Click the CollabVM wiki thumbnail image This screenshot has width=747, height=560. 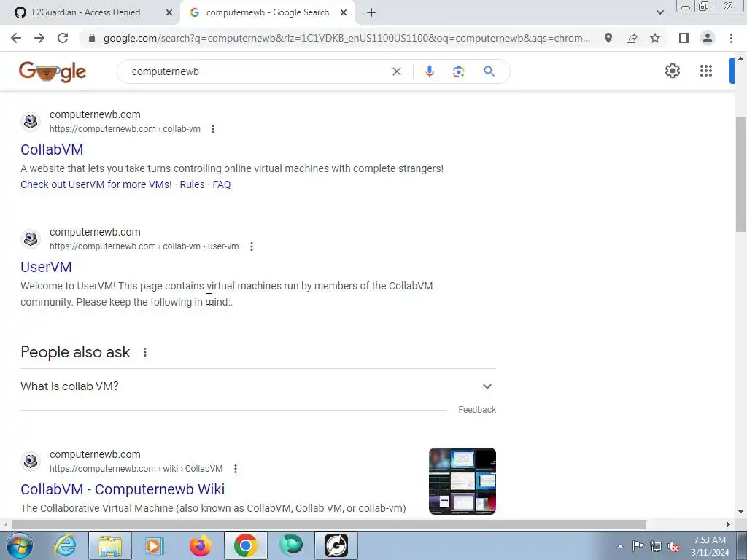462,481
